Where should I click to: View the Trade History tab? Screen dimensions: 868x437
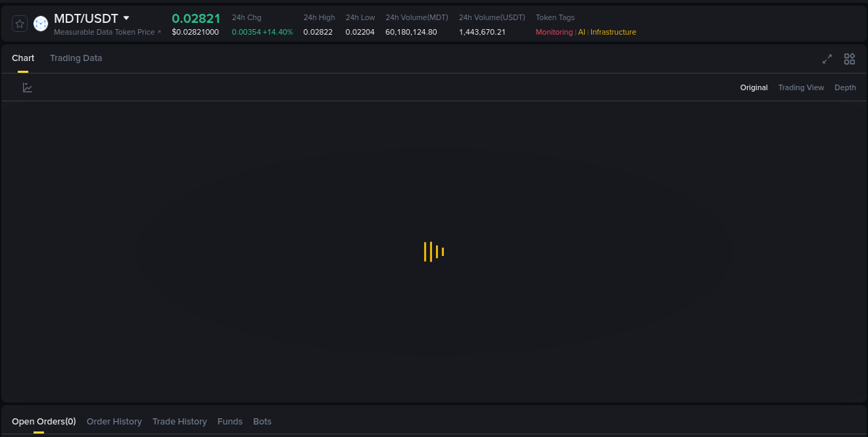pos(179,421)
